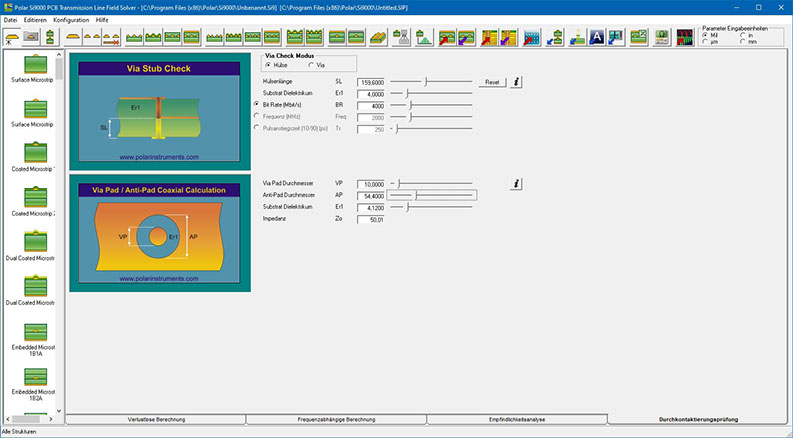The image size is (793, 438).
Task: Click the Bit Rate value input field
Action: tap(371, 105)
